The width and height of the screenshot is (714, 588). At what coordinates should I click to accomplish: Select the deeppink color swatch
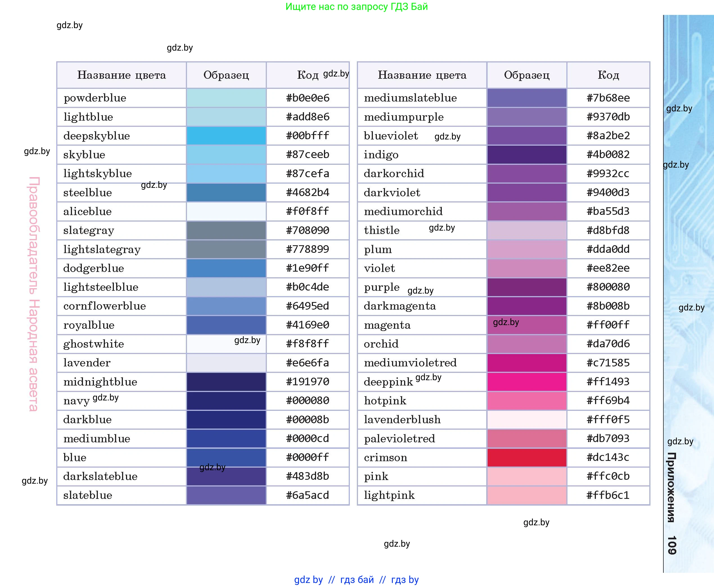(527, 382)
